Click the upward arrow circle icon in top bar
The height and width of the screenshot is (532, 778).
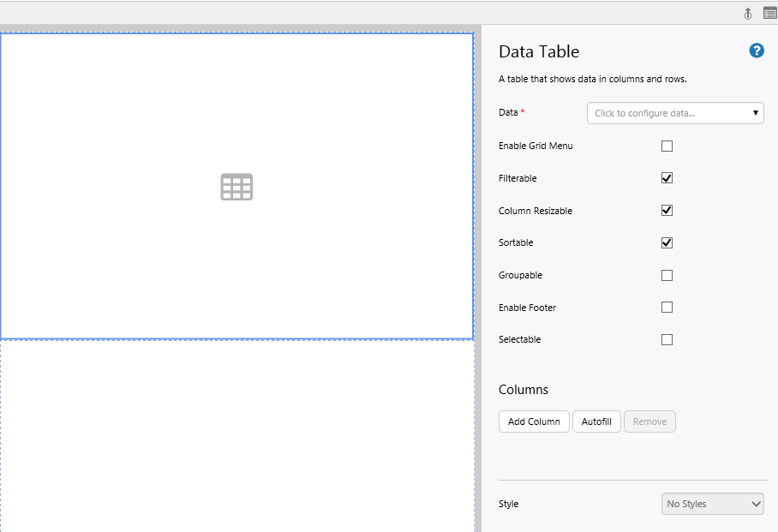(x=747, y=13)
